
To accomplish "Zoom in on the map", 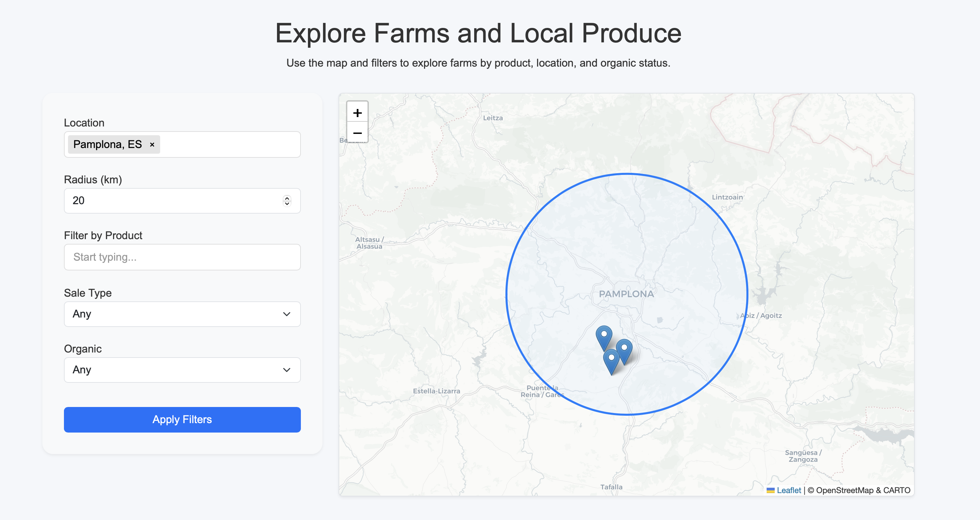I will (358, 113).
